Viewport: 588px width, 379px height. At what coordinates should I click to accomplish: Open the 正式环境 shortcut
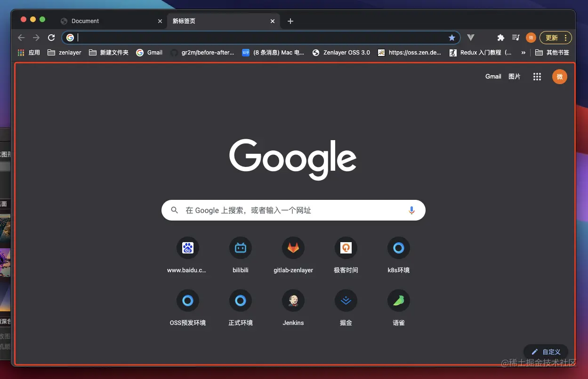coord(241,308)
